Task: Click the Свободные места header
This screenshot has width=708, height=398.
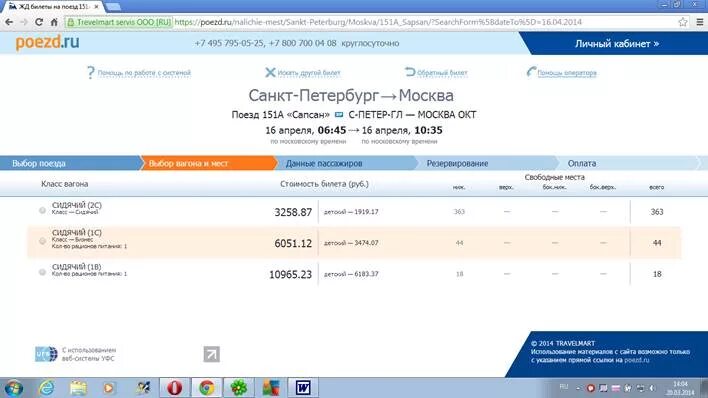Action: point(554,177)
